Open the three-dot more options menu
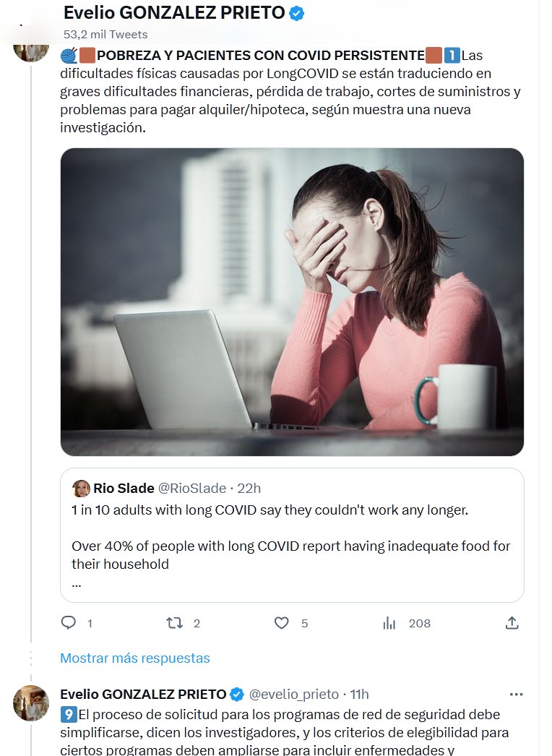 pyautogui.click(x=516, y=694)
